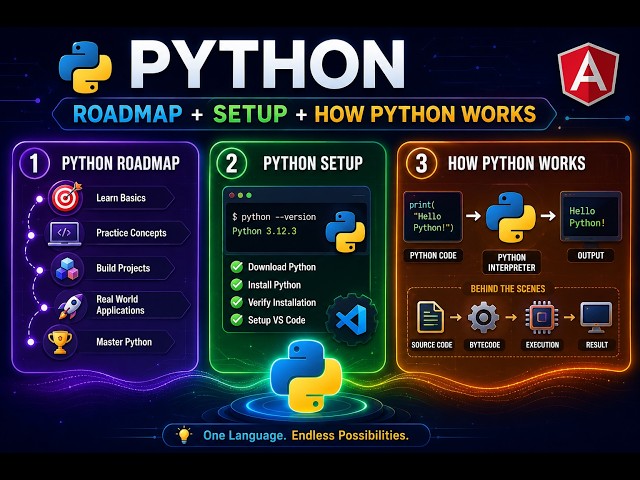The height and width of the screenshot is (480, 640).
Task: Click the 'Python 3.12.3' terminal output
Action: point(264,231)
